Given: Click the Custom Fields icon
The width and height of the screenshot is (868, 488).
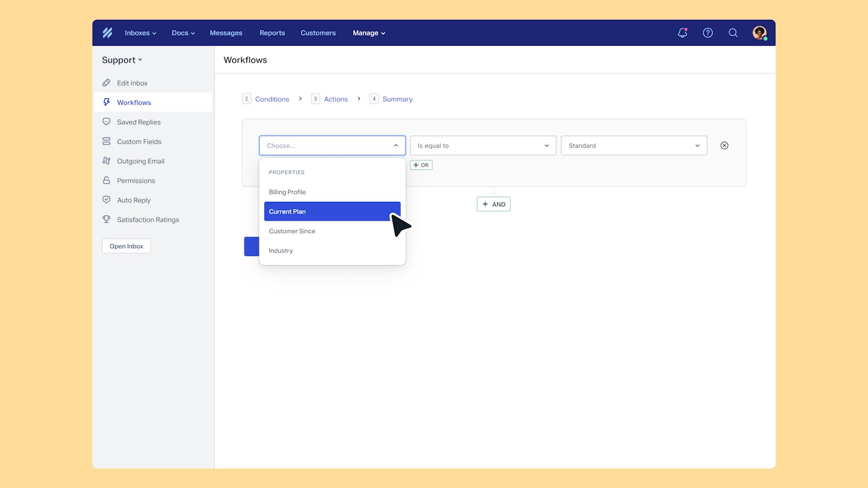Looking at the screenshot, I should point(106,142).
